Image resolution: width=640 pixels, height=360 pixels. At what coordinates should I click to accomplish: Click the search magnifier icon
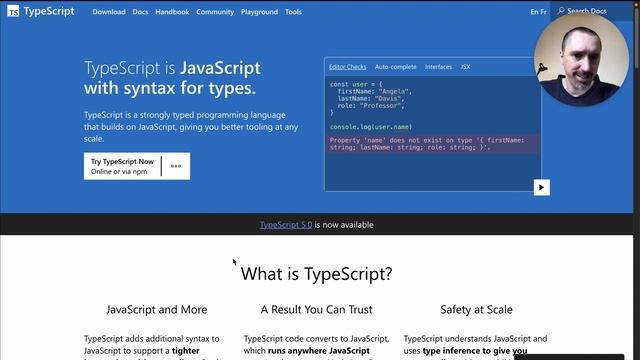[x=561, y=11]
